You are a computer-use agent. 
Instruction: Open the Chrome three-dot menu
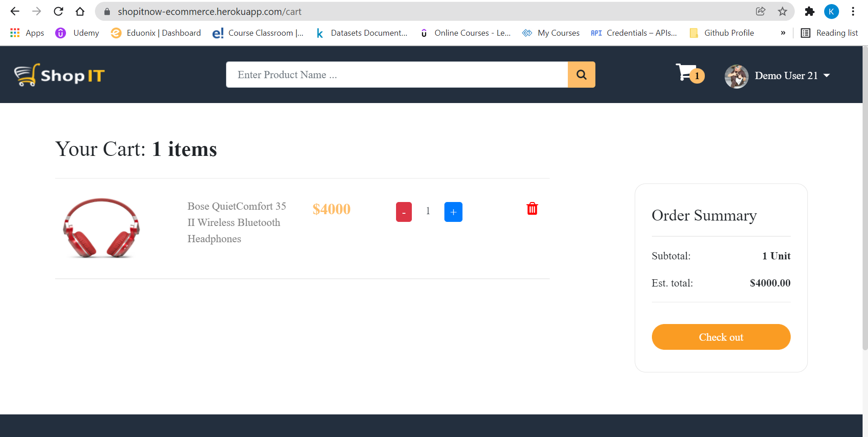[x=854, y=11]
